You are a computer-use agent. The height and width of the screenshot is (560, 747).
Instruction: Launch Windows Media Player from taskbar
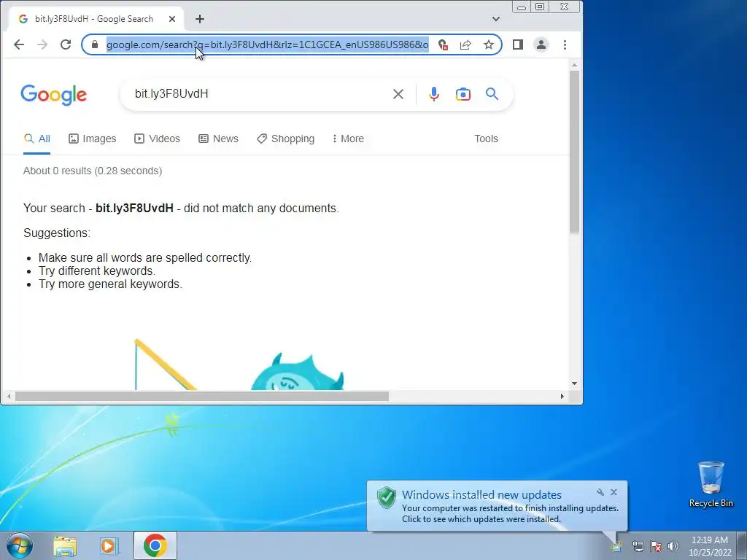click(x=109, y=545)
